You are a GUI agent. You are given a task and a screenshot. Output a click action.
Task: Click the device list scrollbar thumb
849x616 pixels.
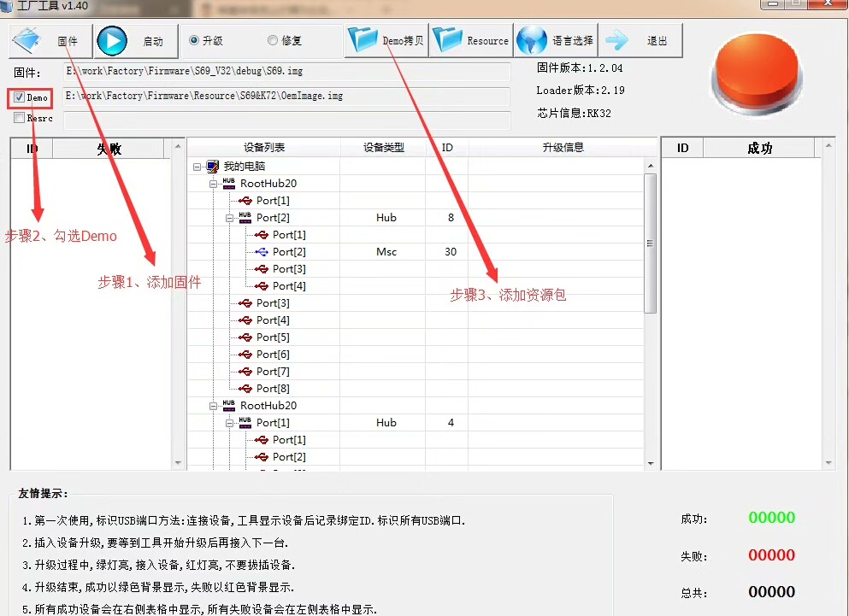(651, 243)
